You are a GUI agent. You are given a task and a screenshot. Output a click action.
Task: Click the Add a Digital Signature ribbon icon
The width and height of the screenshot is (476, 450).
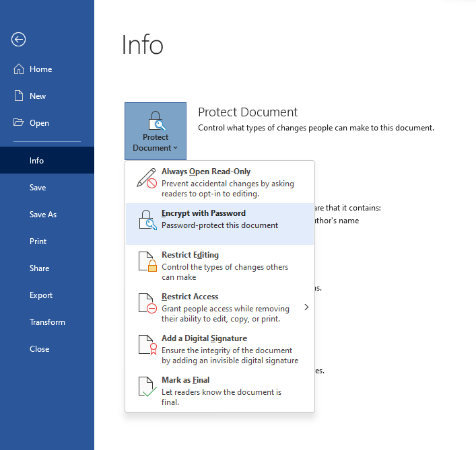(147, 345)
